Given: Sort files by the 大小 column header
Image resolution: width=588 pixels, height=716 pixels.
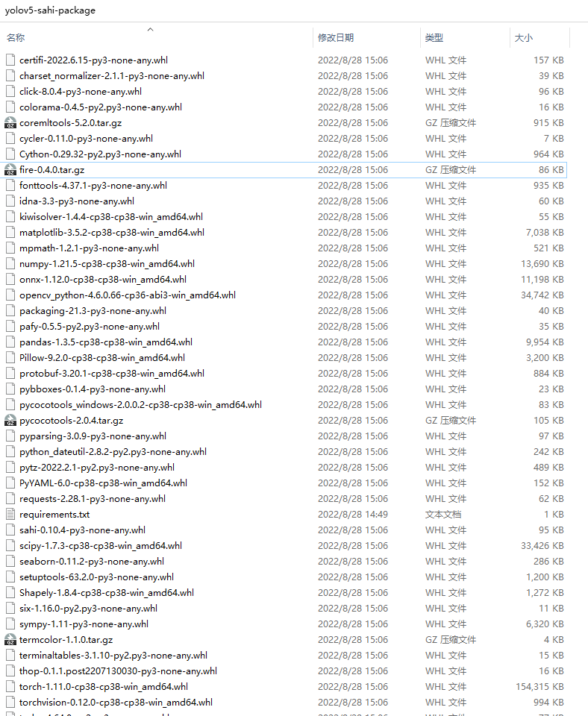Looking at the screenshot, I should (x=524, y=38).
